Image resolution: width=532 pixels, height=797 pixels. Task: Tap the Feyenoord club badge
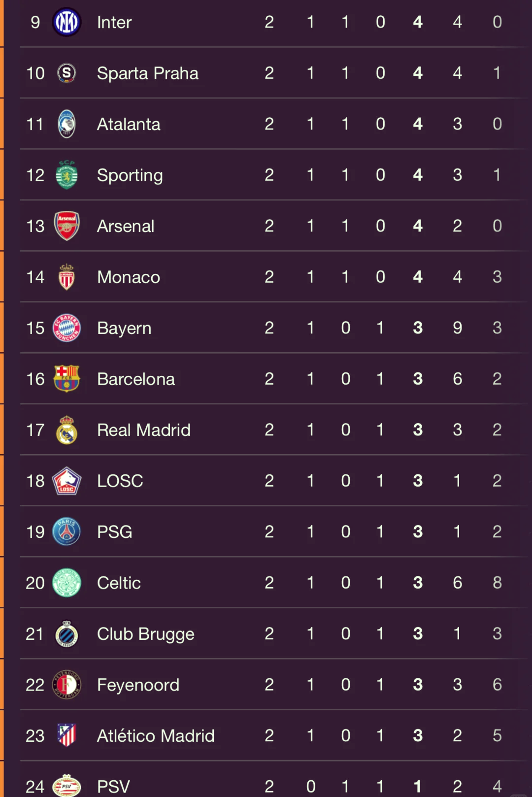pos(66,685)
